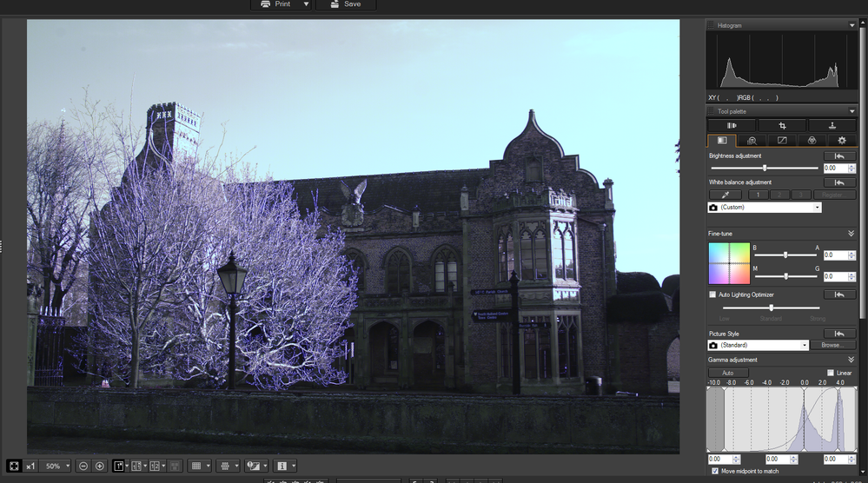
Task: Reset the Brightness adjustment
Action: [839, 156]
